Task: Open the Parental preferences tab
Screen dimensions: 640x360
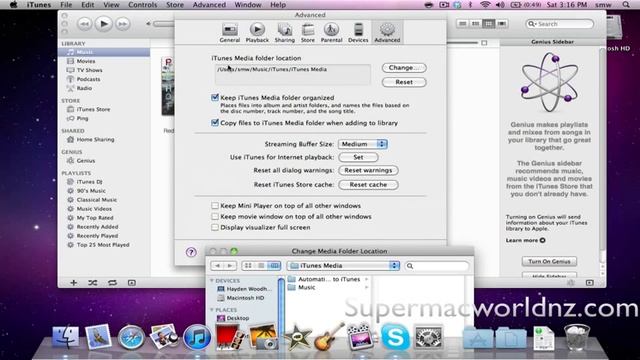Action: [x=331, y=33]
